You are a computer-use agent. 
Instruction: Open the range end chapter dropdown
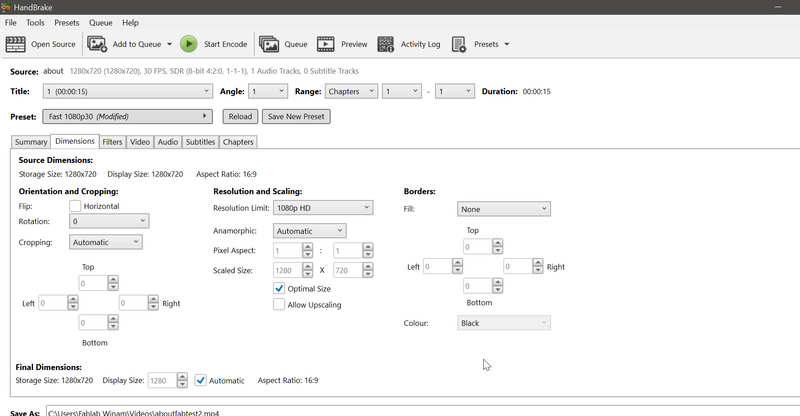click(x=455, y=91)
